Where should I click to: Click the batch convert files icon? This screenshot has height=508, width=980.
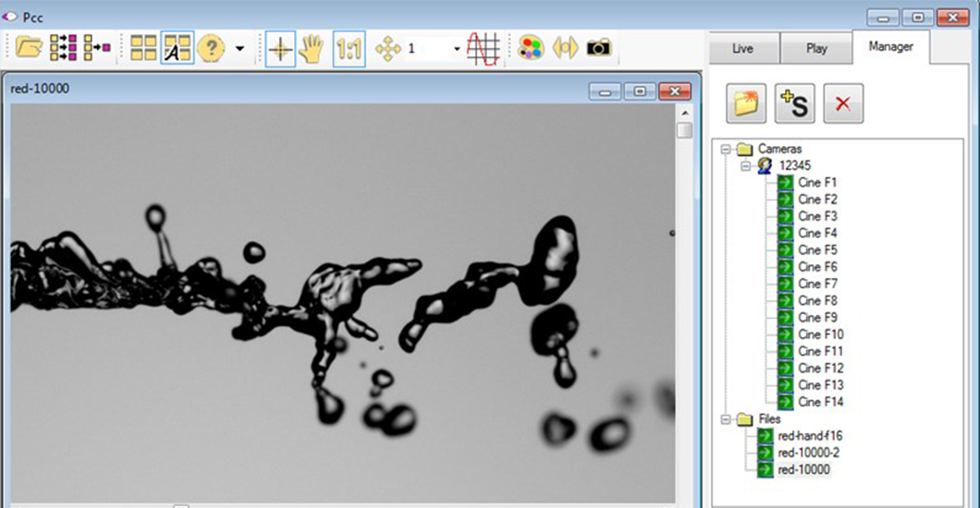[63, 47]
